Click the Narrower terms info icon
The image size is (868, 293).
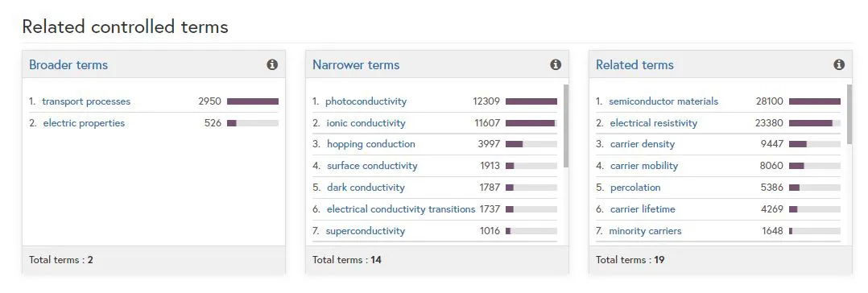pos(556,65)
